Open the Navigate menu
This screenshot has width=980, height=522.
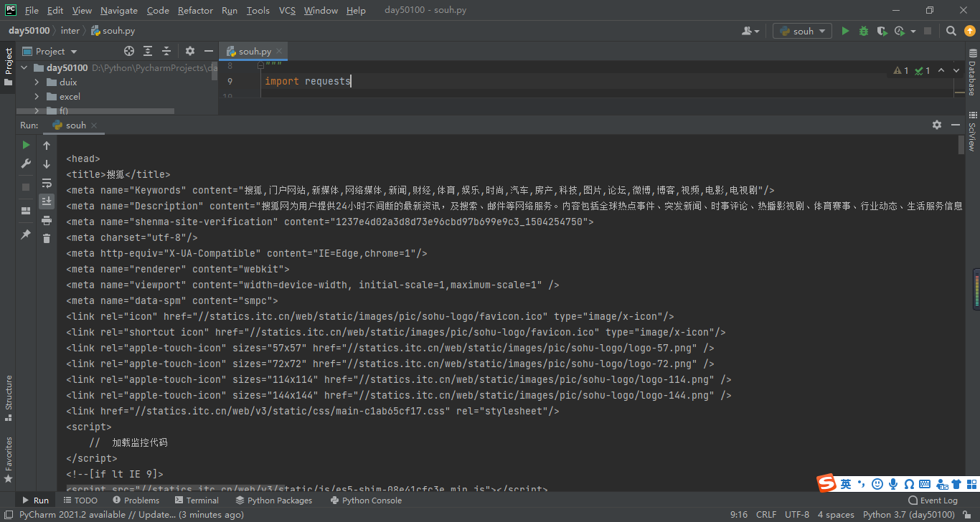(x=119, y=10)
